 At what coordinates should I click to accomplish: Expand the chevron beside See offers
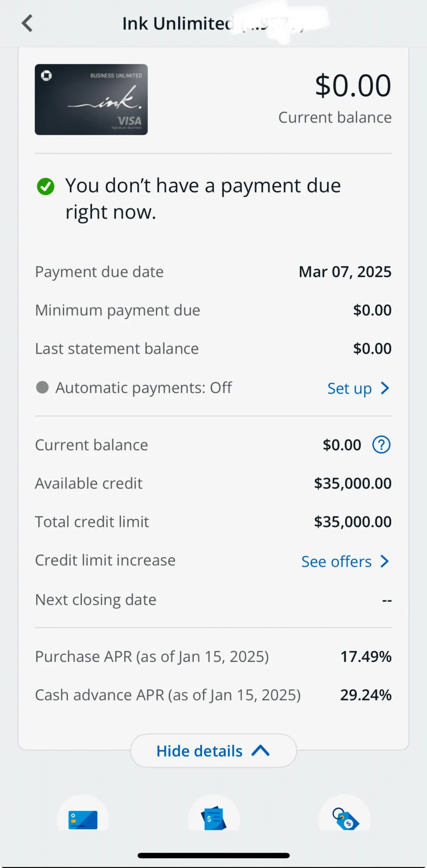pos(385,561)
